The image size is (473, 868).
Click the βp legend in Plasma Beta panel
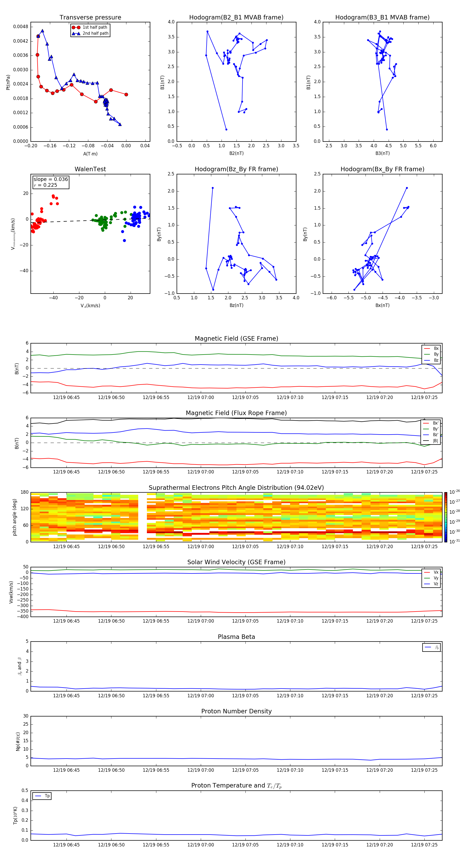[431, 647]
